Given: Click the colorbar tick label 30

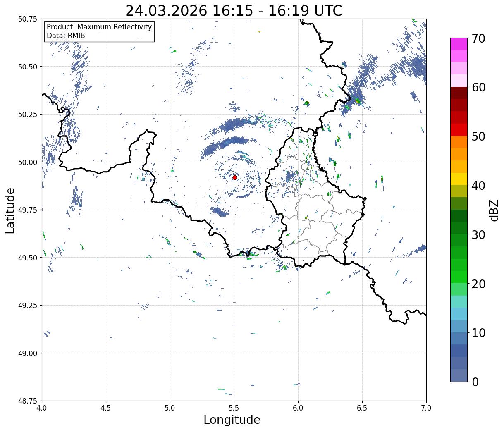Looking at the screenshot, I should point(478,234).
